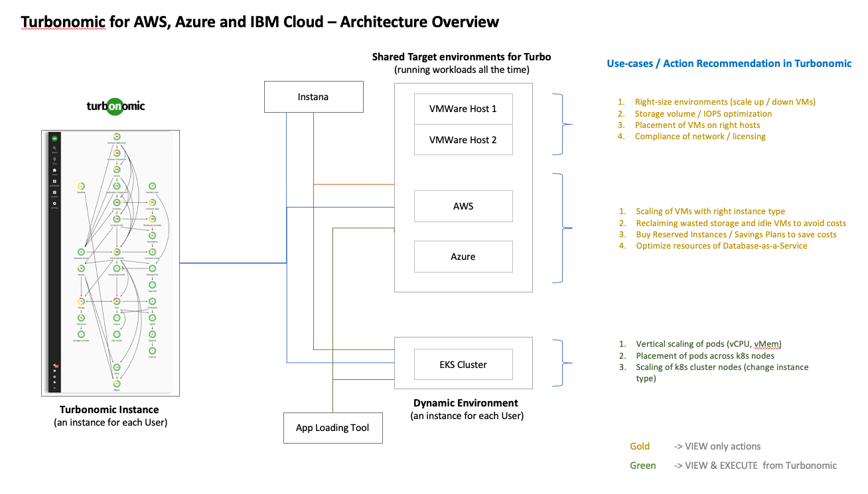
Task: Open Place in the Turbonomic sidebar
Action: coord(54,171)
